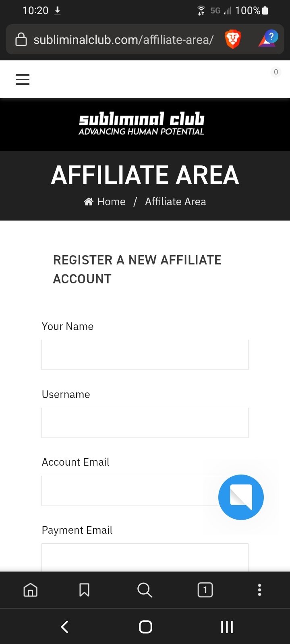Select the Affiliate Area breadcrumb
The height and width of the screenshot is (644, 290).
[x=176, y=202]
